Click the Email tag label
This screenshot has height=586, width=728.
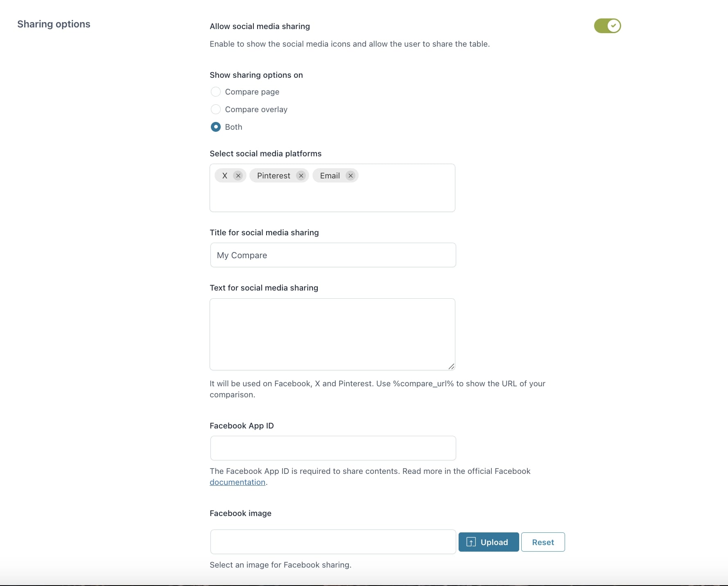(330, 176)
